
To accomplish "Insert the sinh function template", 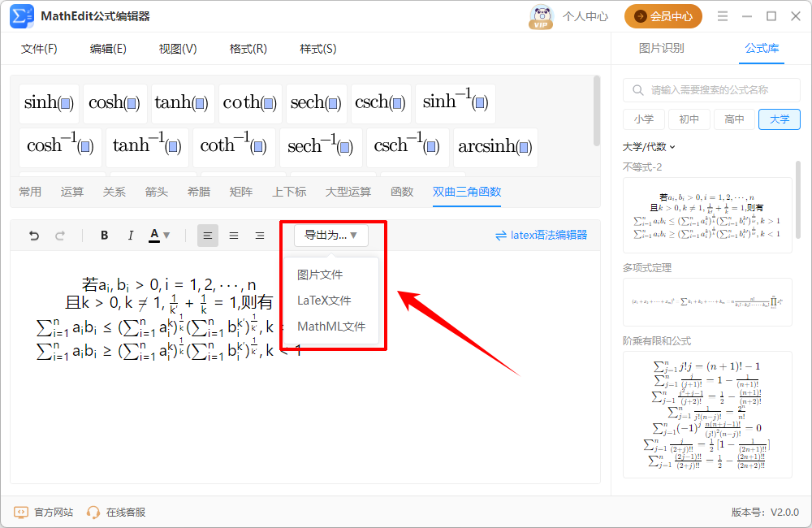I will click(x=50, y=103).
